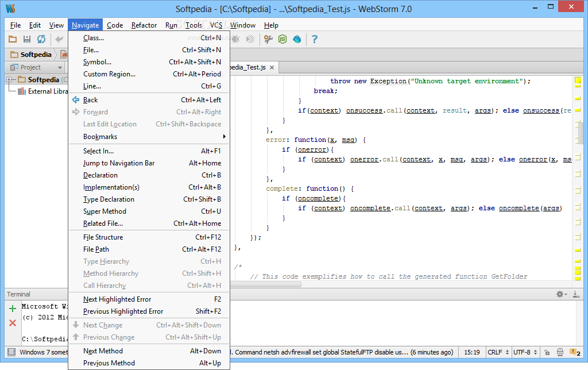Choose File... in the Navigate menu
This screenshot has height=370, width=588.
(149, 50)
